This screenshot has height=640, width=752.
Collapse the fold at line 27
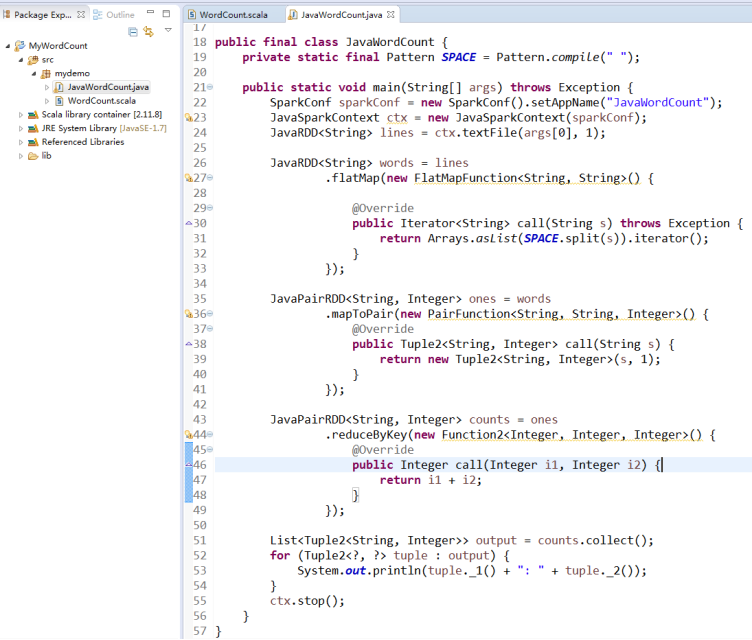pyautogui.click(x=210, y=178)
